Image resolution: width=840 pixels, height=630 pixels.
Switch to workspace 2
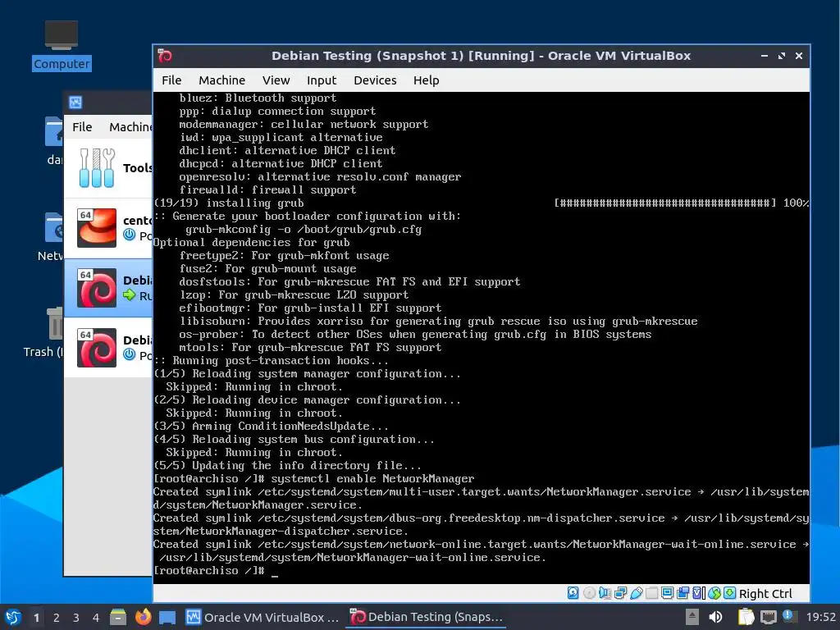coord(57,618)
